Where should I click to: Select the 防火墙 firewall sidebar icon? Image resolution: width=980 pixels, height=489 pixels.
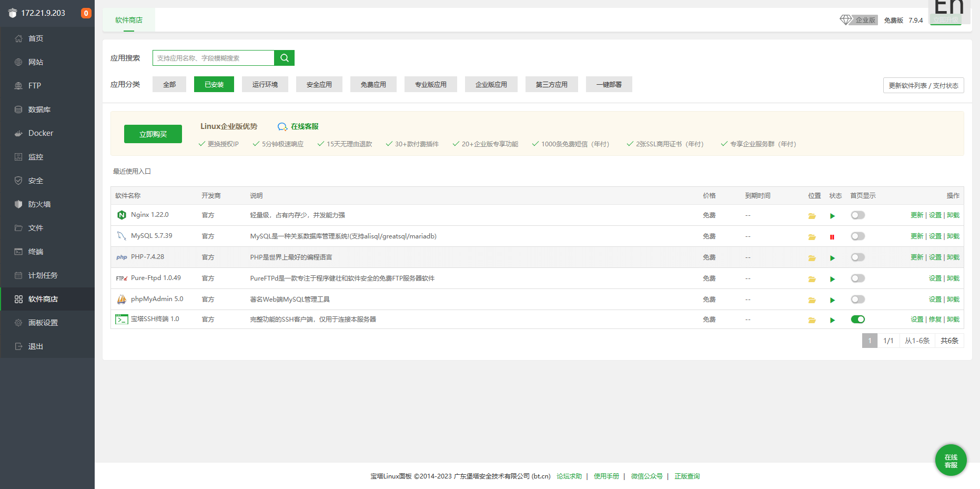(18, 204)
